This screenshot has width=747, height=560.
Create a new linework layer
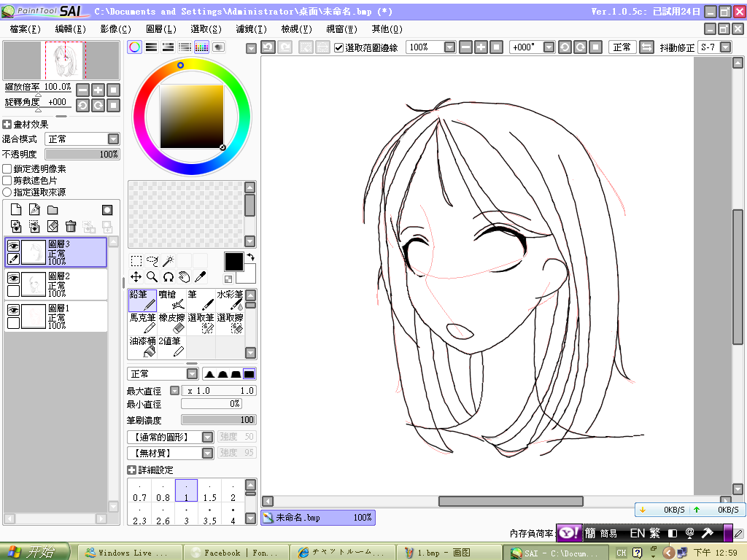click(34, 210)
